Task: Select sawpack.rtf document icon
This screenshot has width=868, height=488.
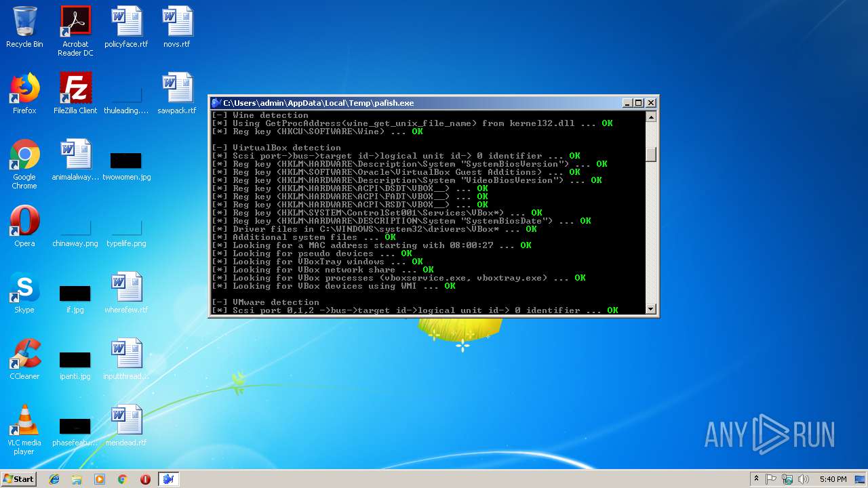Action: [x=177, y=94]
